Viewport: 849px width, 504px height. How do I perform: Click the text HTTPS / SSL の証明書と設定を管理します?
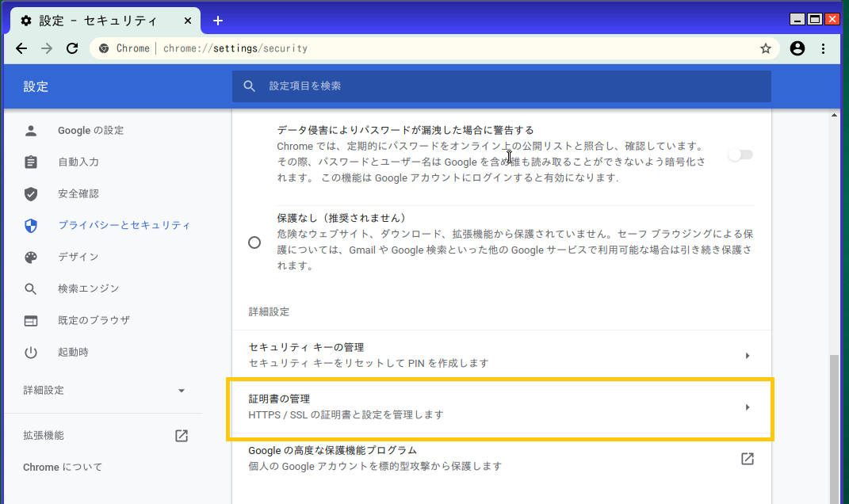[346, 414]
